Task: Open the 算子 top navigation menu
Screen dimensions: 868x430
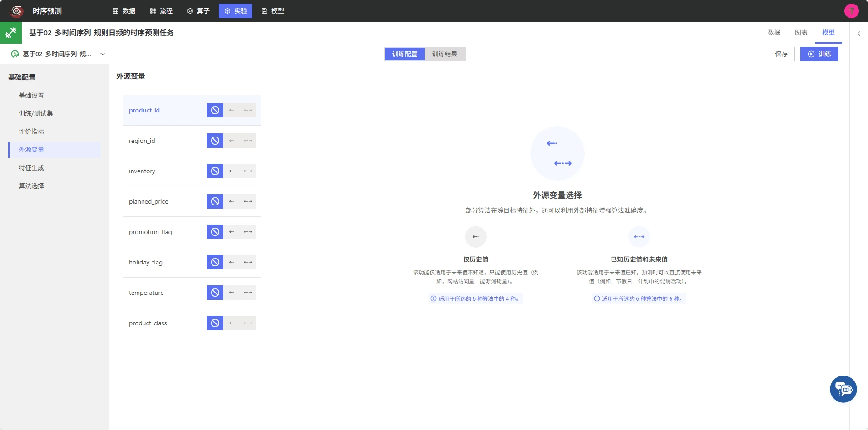Action: point(198,11)
